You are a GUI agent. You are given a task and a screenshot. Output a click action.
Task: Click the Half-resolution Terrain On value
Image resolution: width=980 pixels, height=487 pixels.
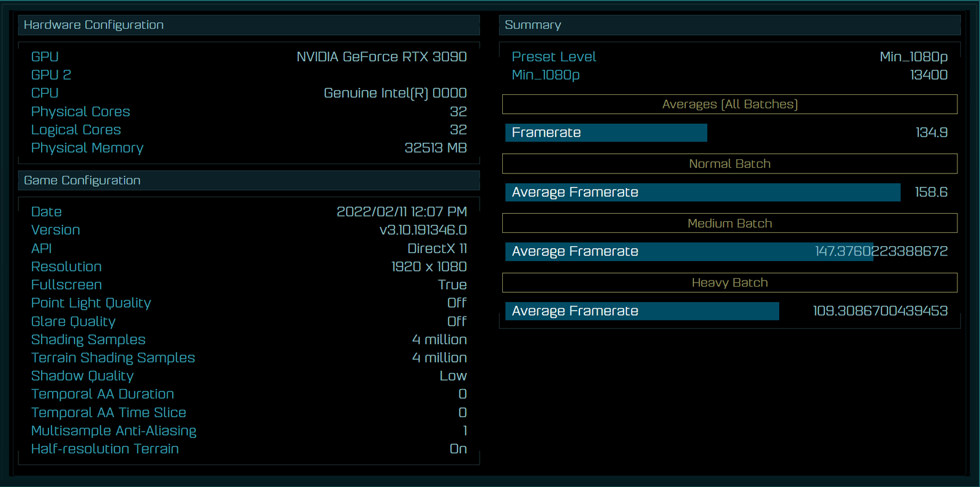pyautogui.click(x=458, y=449)
